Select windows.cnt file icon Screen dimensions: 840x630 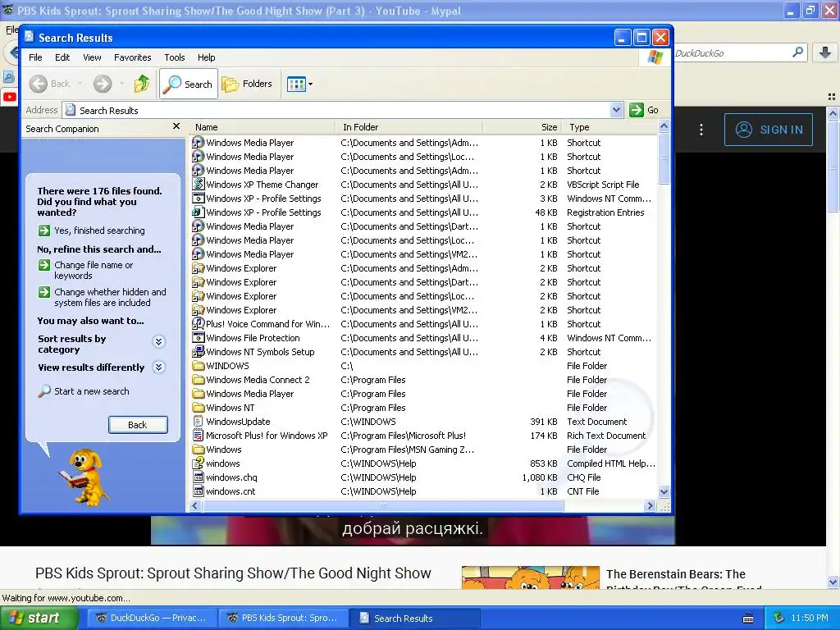pyautogui.click(x=199, y=491)
